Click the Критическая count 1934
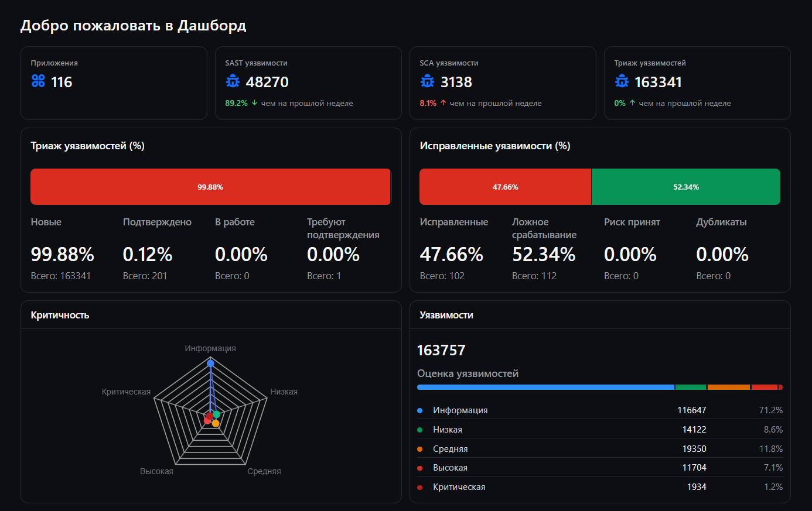812x511 pixels. pos(697,487)
